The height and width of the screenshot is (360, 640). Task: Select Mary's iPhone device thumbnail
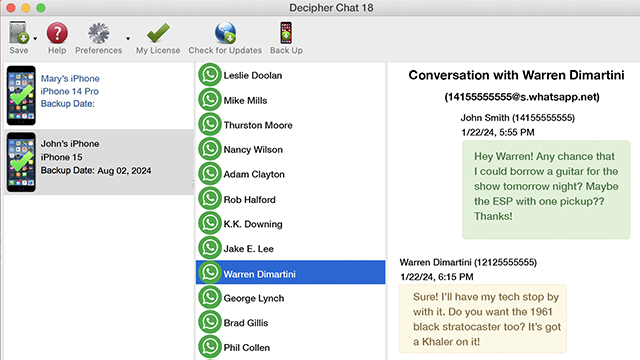click(x=21, y=95)
